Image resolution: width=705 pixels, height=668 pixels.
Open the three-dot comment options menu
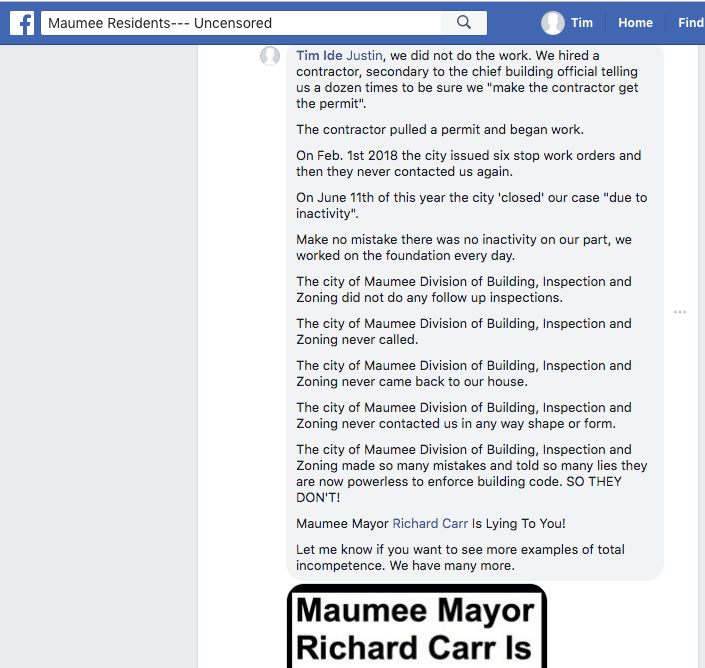point(680,312)
